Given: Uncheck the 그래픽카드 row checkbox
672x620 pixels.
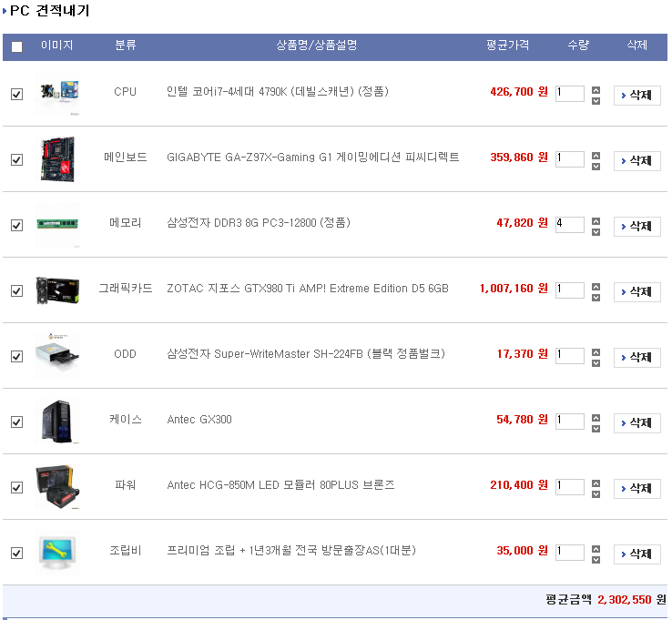Looking at the screenshot, I should point(16,290).
